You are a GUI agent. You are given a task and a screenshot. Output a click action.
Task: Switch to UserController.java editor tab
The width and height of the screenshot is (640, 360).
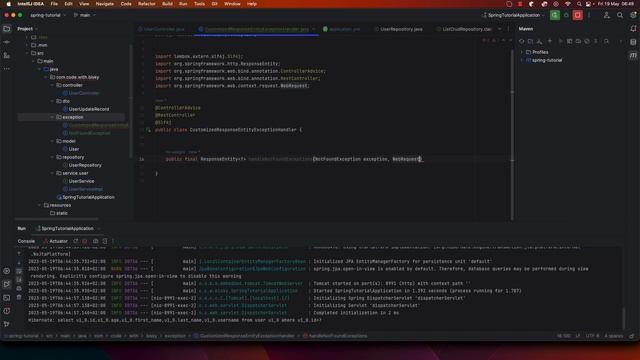162,29
